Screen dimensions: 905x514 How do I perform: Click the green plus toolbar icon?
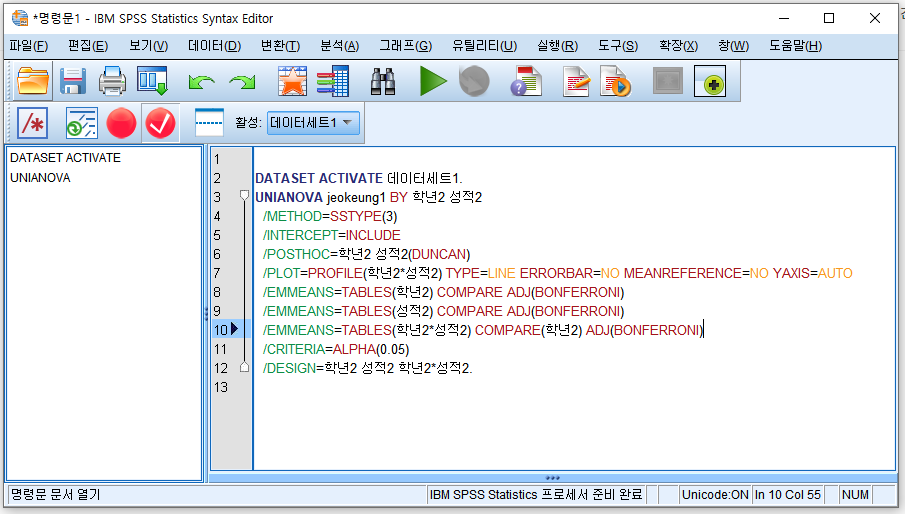pyautogui.click(x=710, y=81)
